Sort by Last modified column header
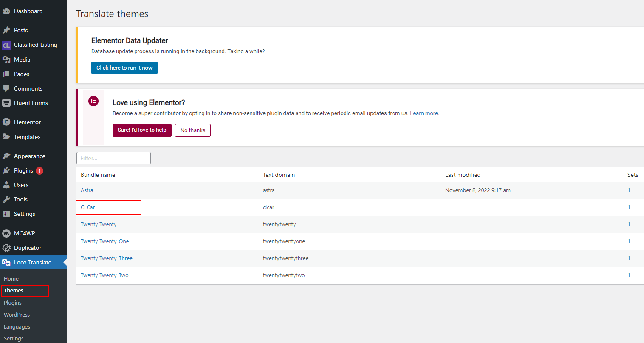The image size is (644, 343). pos(463,175)
